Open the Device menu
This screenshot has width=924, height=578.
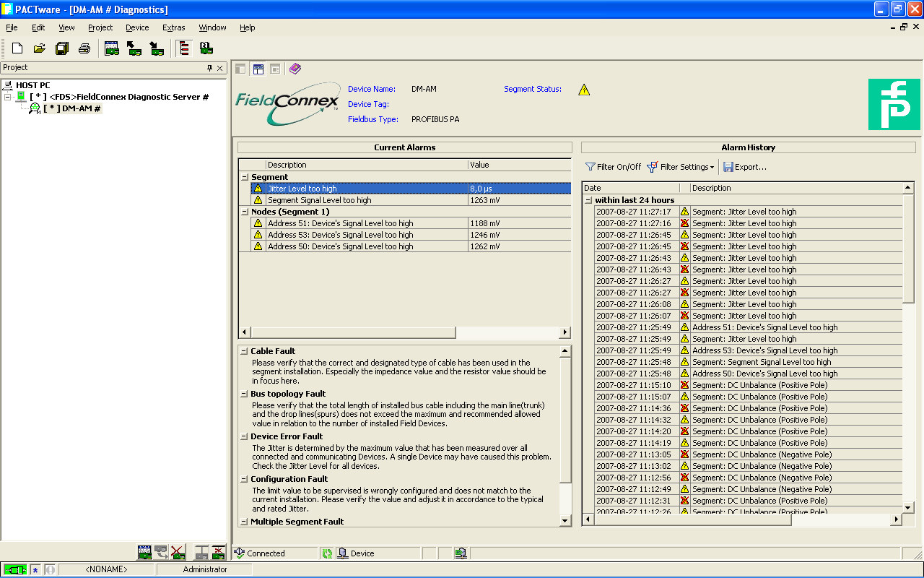coord(137,27)
